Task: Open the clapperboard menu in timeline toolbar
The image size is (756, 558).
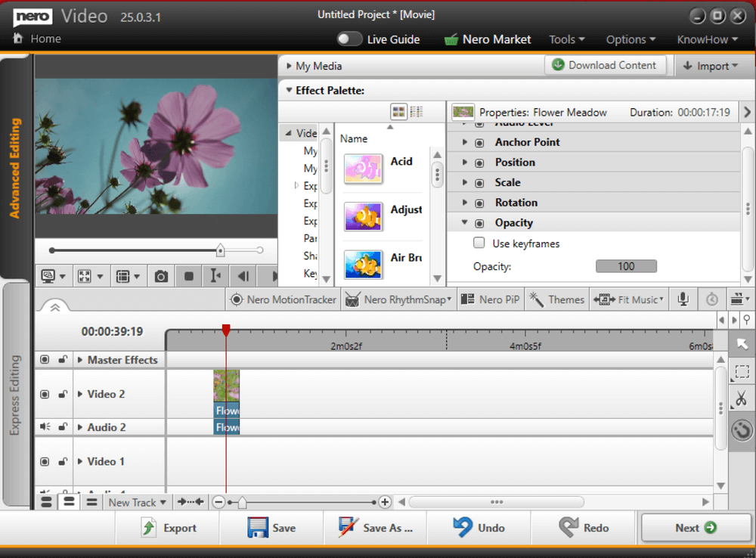Action: (x=739, y=299)
